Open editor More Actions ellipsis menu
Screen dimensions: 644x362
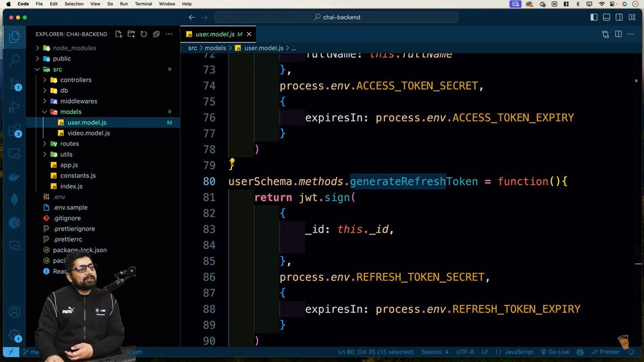point(631,34)
